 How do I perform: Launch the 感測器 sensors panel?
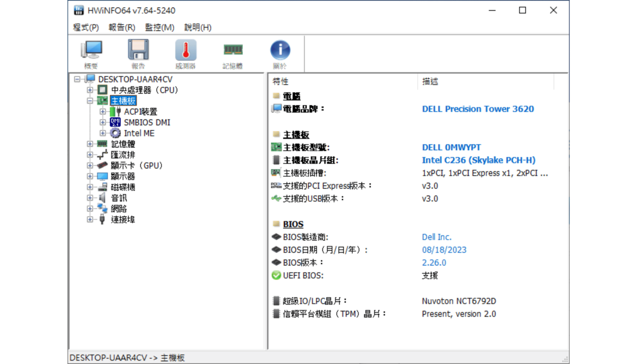point(185,50)
